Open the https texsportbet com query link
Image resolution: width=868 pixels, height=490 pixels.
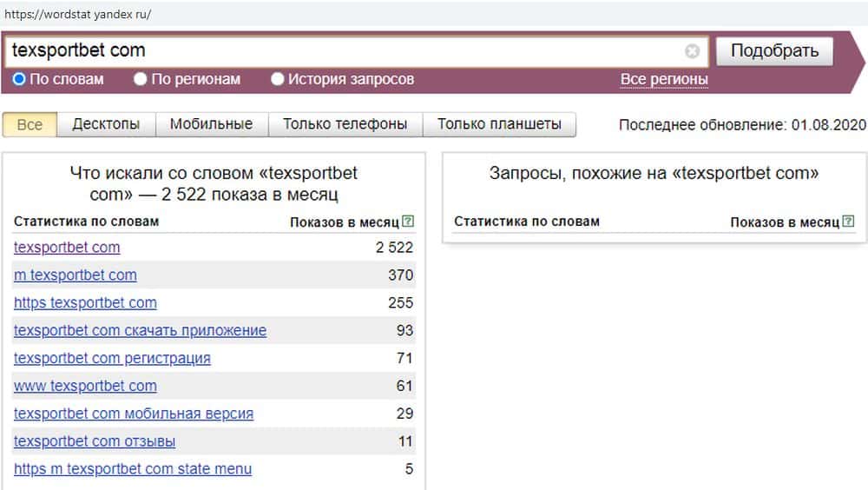[85, 303]
